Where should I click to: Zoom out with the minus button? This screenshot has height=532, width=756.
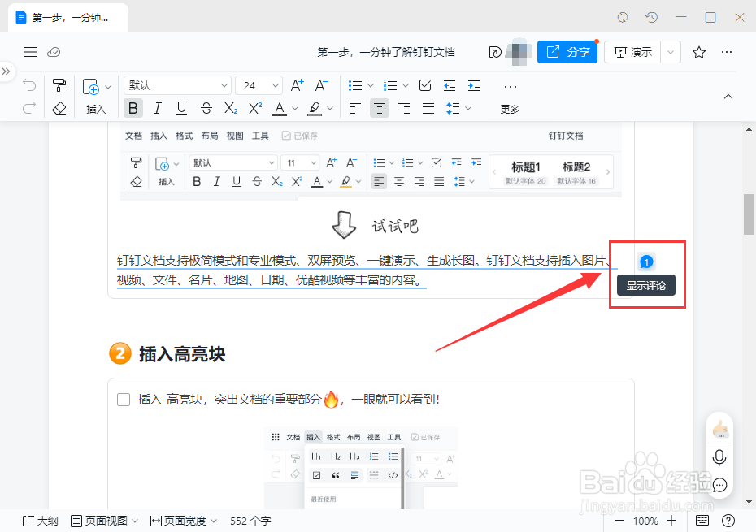click(619, 521)
